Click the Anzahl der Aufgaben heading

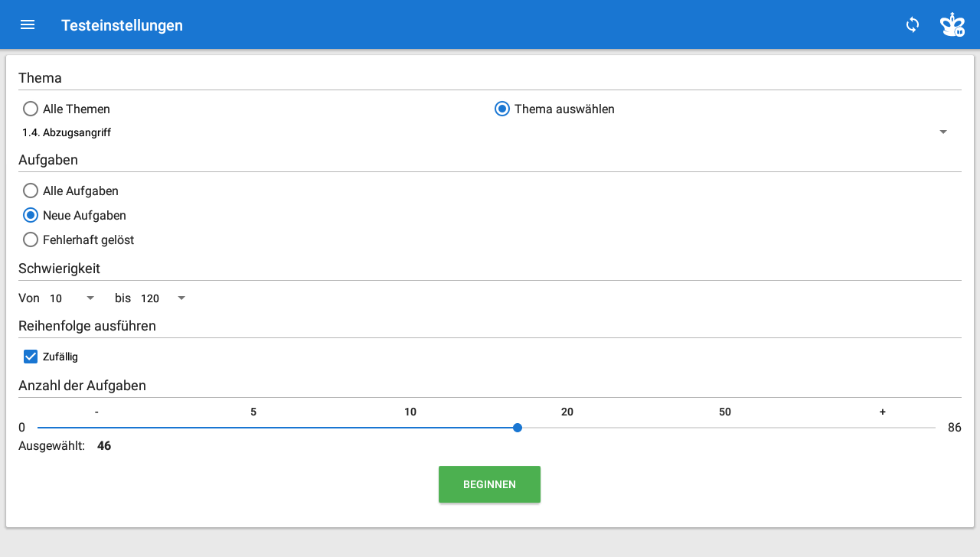[82, 386]
